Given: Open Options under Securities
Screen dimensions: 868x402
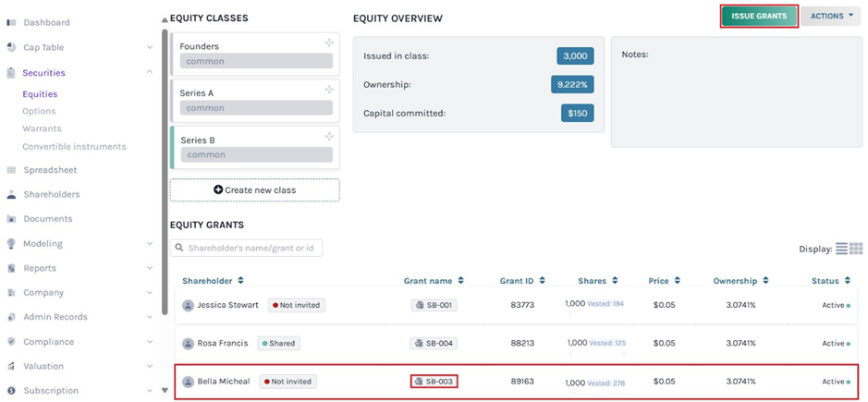Looking at the screenshot, I should pos(39,111).
